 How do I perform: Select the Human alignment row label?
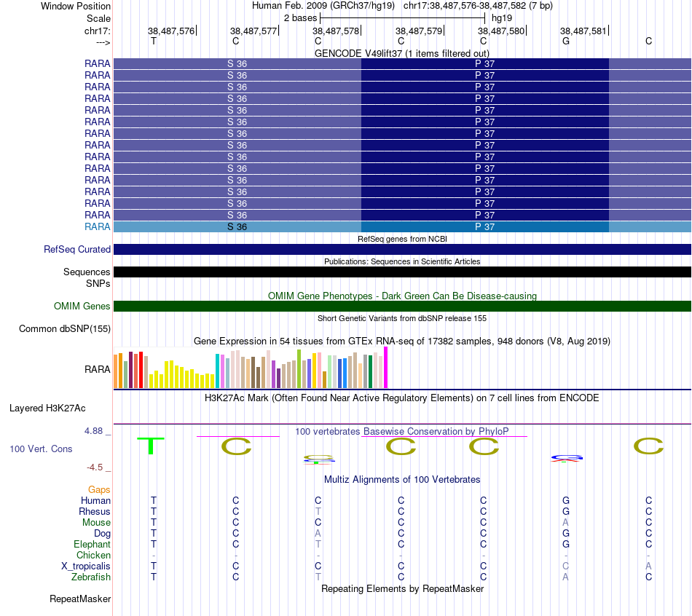pyautogui.click(x=95, y=500)
